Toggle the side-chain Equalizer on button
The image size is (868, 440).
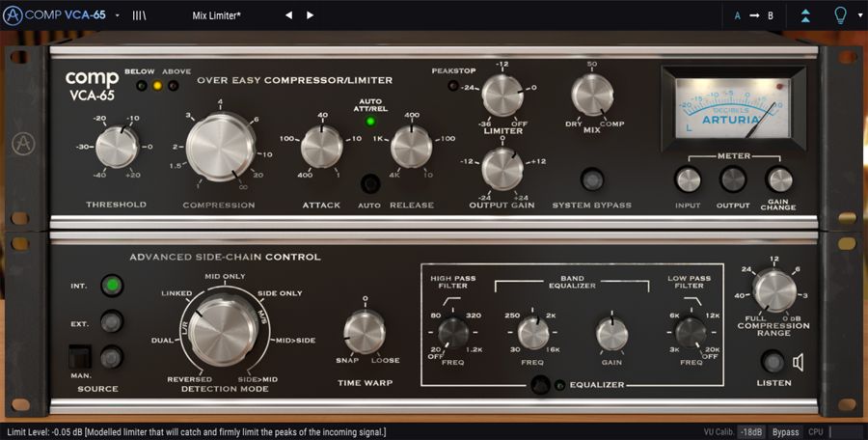(x=540, y=385)
